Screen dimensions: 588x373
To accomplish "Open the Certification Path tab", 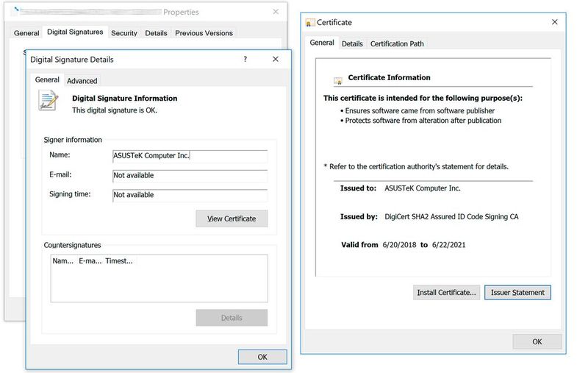I will point(397,43).
